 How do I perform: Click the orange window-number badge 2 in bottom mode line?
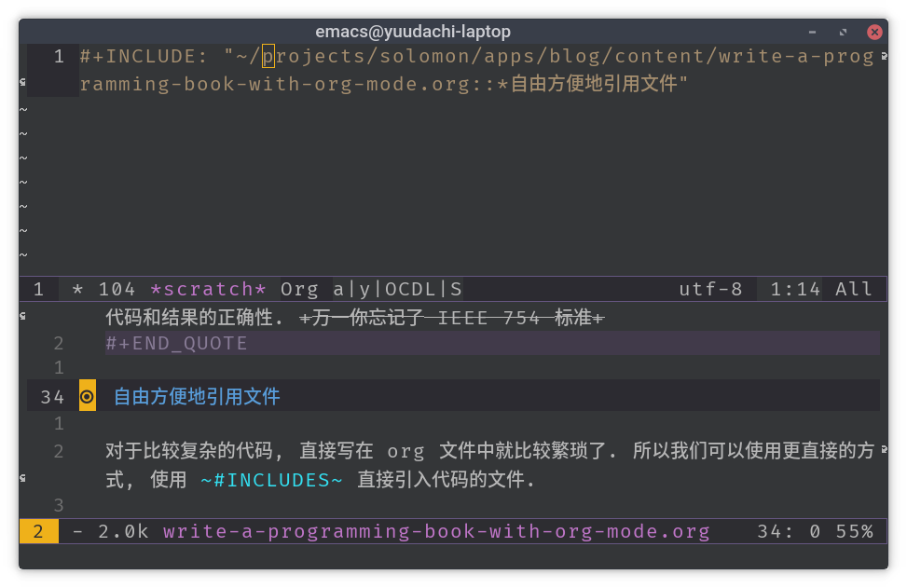pyautogui.click(x=37, y=531)
